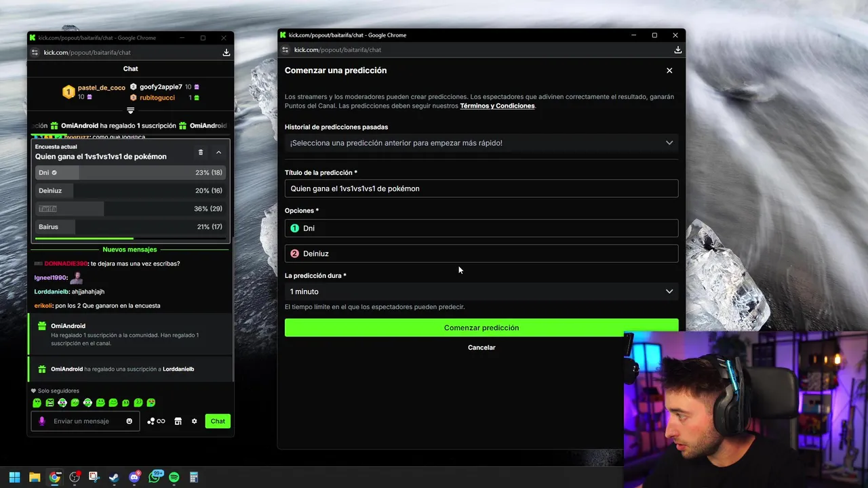This screenshot has width=868, height=488.
Task: Open the 1 minuto duration dropdown
Action: 481,291
